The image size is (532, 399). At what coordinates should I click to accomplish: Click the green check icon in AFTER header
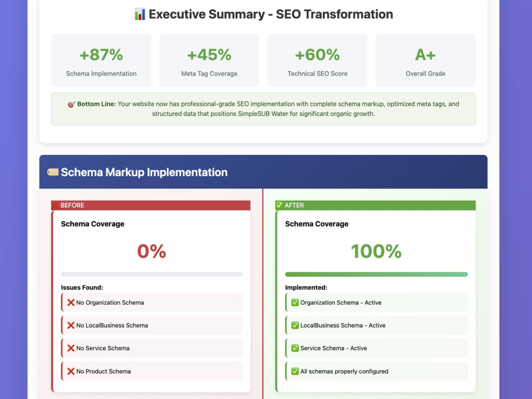(x=279, y=205)
